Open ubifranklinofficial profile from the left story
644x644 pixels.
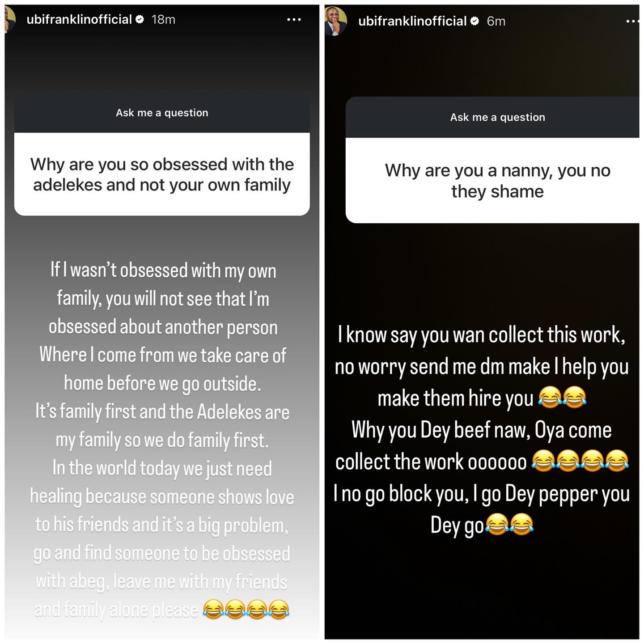click(x=79, y=19)
